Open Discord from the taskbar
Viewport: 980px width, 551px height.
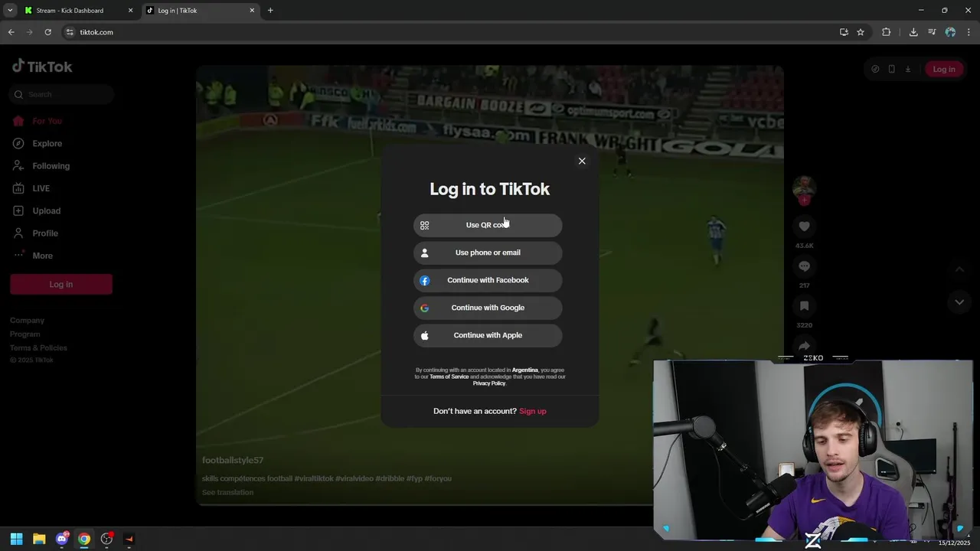point(61,539)
